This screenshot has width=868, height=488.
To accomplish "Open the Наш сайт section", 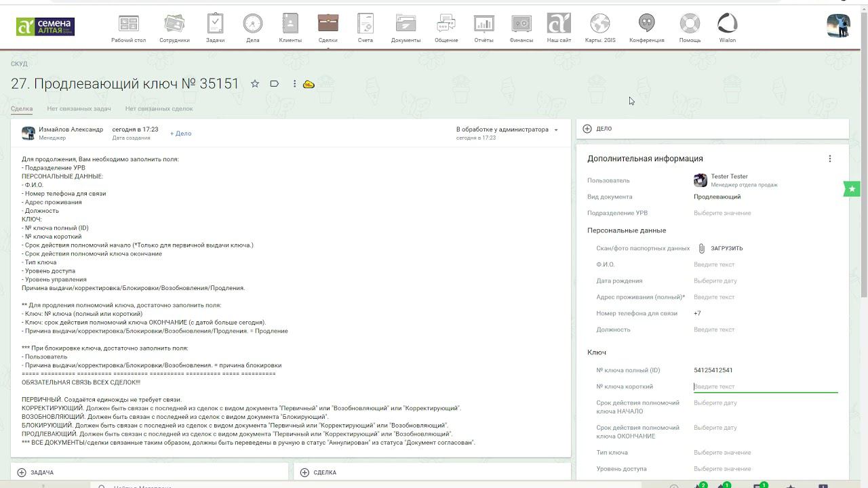I will (559, 28).
